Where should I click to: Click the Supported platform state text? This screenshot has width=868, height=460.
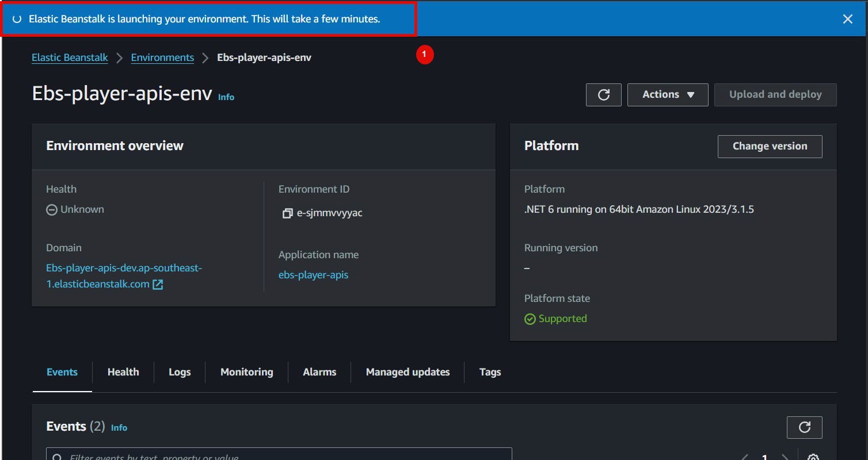[x=562, y=319]
